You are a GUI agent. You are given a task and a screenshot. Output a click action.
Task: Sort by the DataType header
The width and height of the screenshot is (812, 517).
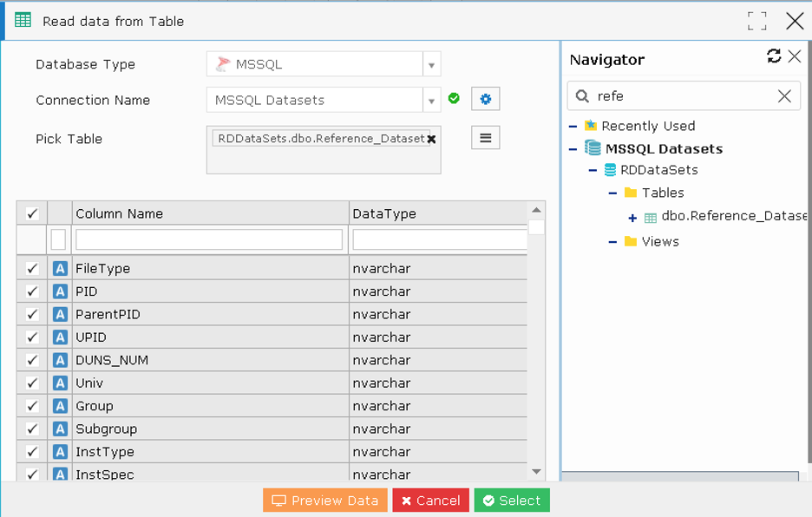pos(438,213)
